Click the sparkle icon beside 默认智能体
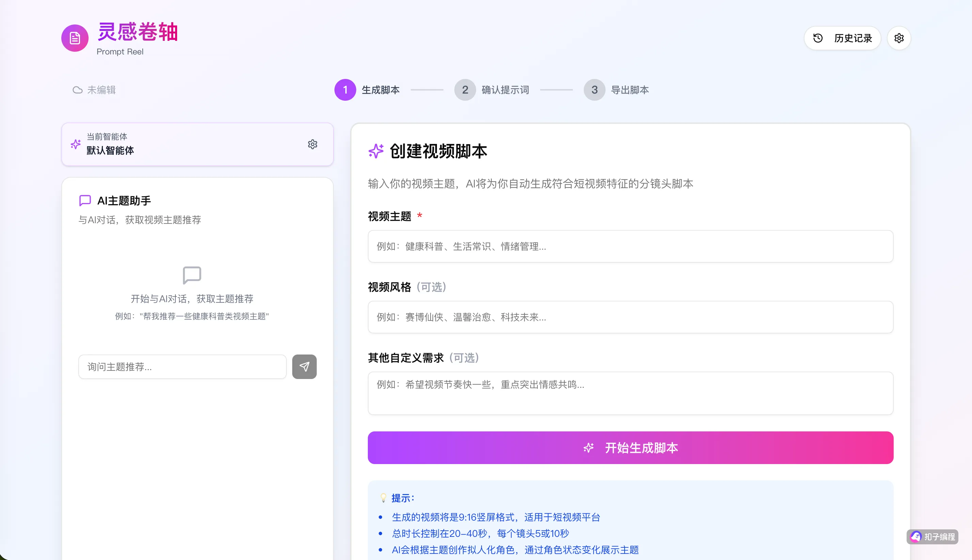Screen dimensions: 972x560 click(x=76, y=144)
